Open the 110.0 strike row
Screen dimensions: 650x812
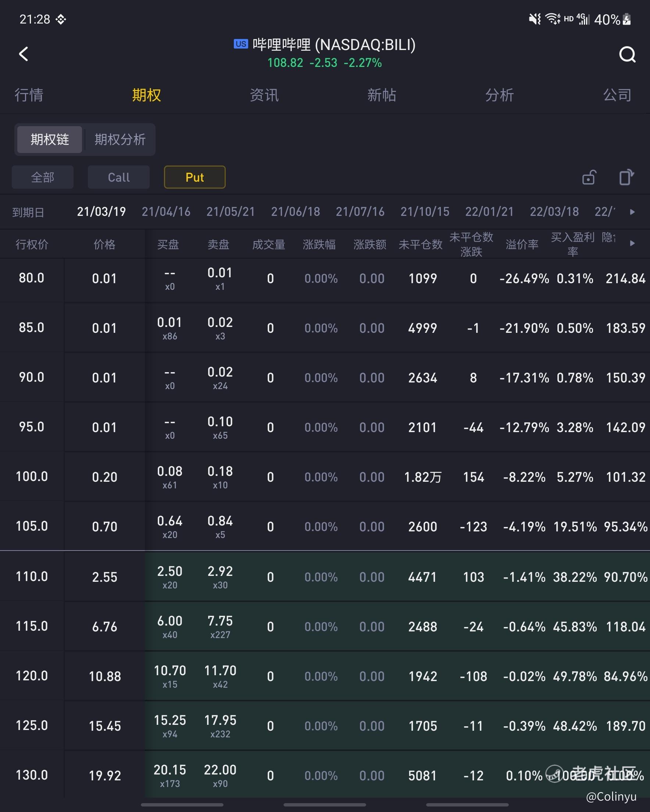click(325, 577)
